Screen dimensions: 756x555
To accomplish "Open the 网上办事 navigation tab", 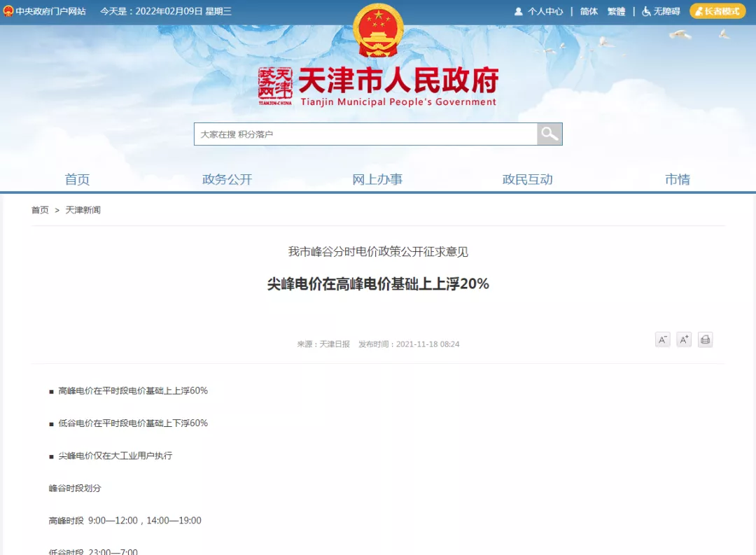I will [x=377, y=179].
